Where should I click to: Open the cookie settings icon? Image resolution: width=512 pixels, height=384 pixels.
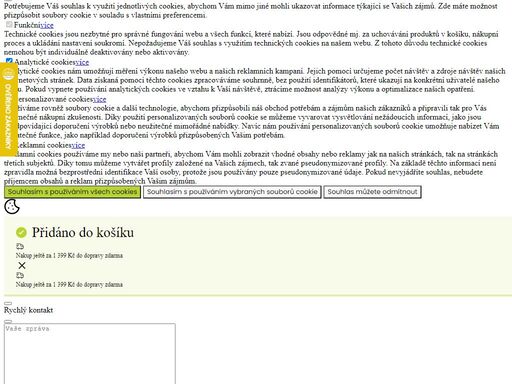[12, 207]
